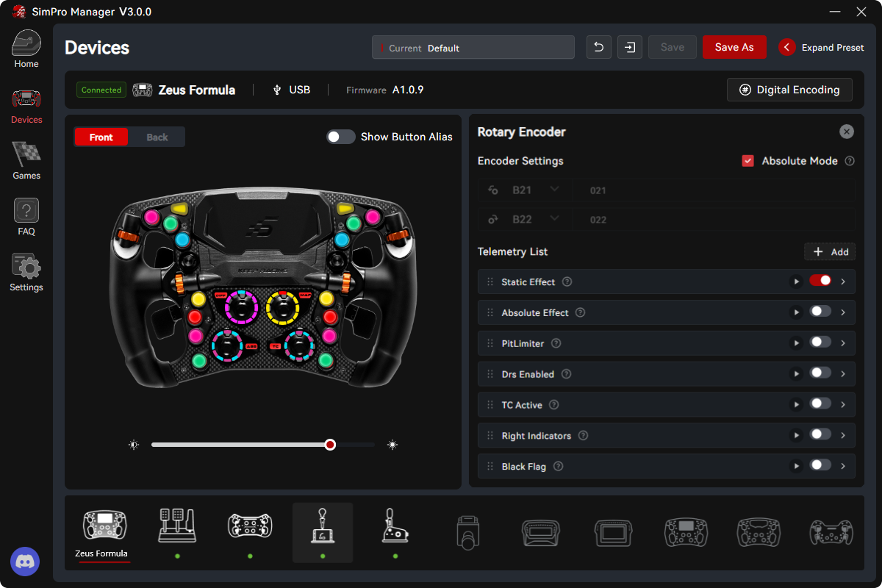882x588 pixels.
Task: Close the Rotary Encoder panel
Action: click(847, 132)
